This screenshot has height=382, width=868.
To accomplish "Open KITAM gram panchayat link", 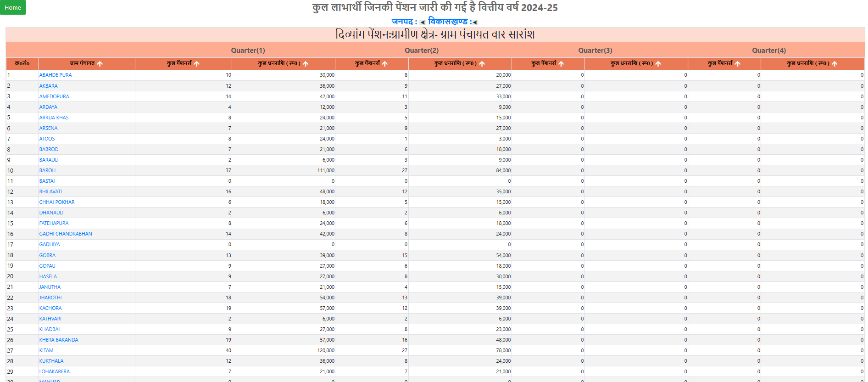I will pyautogui.click(x=46, y=350).
